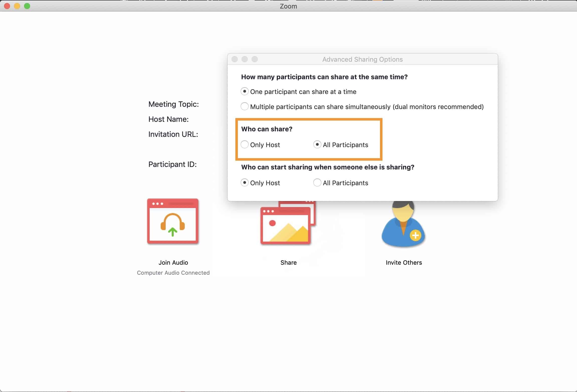
Task: Select All Participants under Who can share
Action: click(317, 145)
